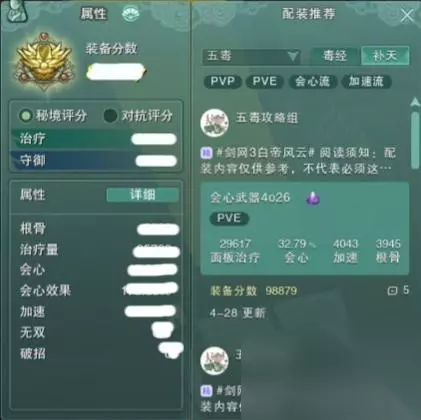
Task: Click the purple gem icon beside 会心武器
Action: tap(313, 198)
